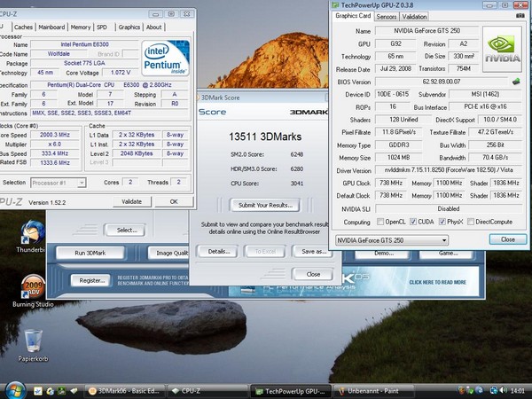The width and height of the screenshot is (532, 399).
Task: Switch to the 3DMark06 Basic Edition taskbar button
Action: click(124, 391)
